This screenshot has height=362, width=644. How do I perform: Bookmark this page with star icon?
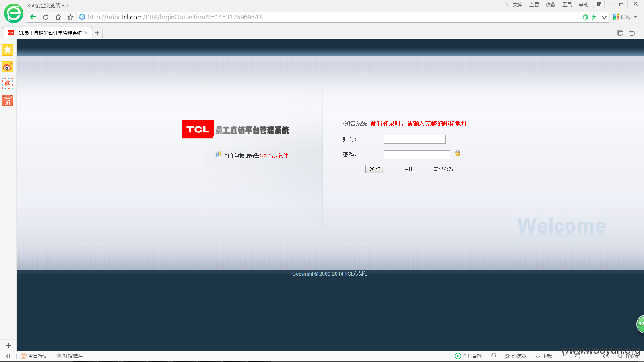pos(70,17)
